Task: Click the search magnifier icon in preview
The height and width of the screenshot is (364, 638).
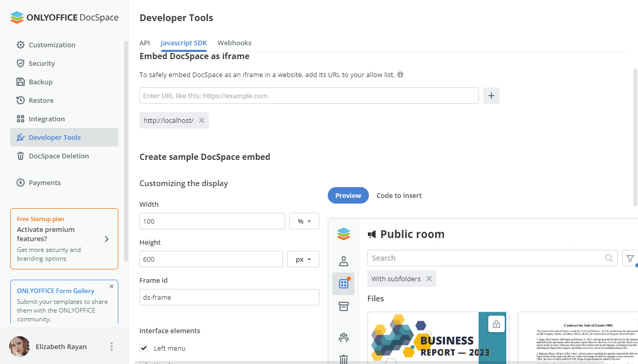Action: 609,258
